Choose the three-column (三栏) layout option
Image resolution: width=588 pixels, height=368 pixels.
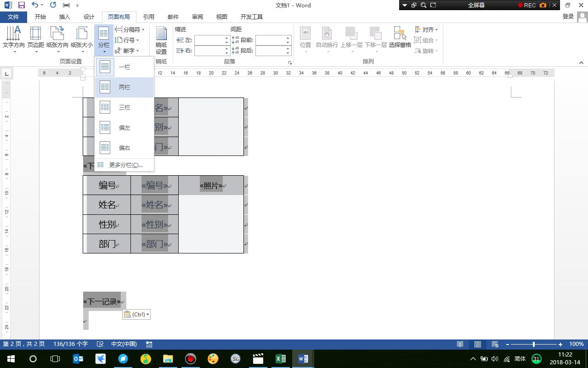124,108
